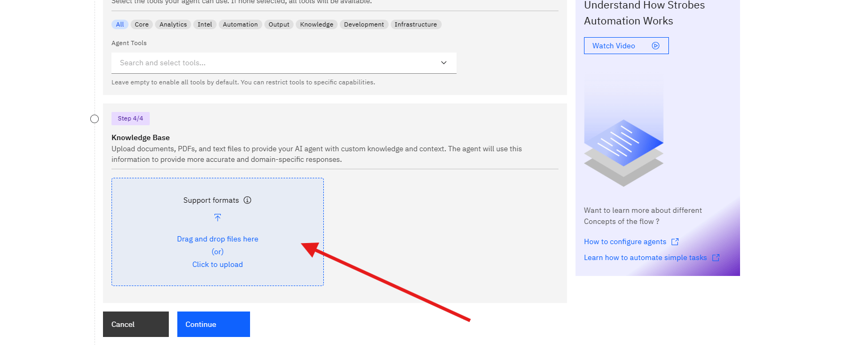Click the Agent Tools label
The image size is (868, 346).
(129, 43)
